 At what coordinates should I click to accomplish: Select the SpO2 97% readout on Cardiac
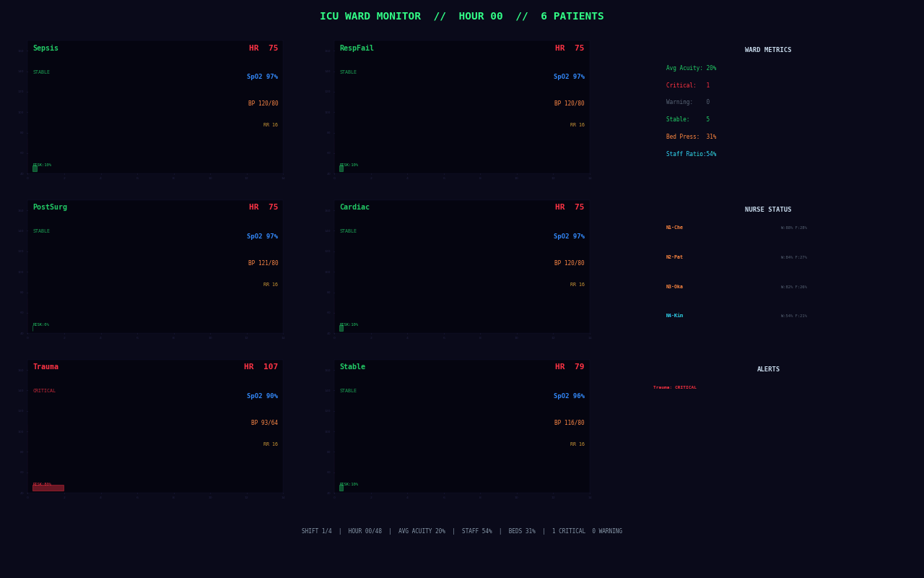(x=569, y=236)
